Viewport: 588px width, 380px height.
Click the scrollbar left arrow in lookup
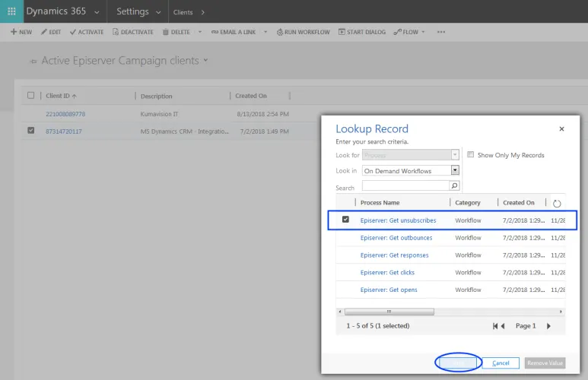pos(340,312)
